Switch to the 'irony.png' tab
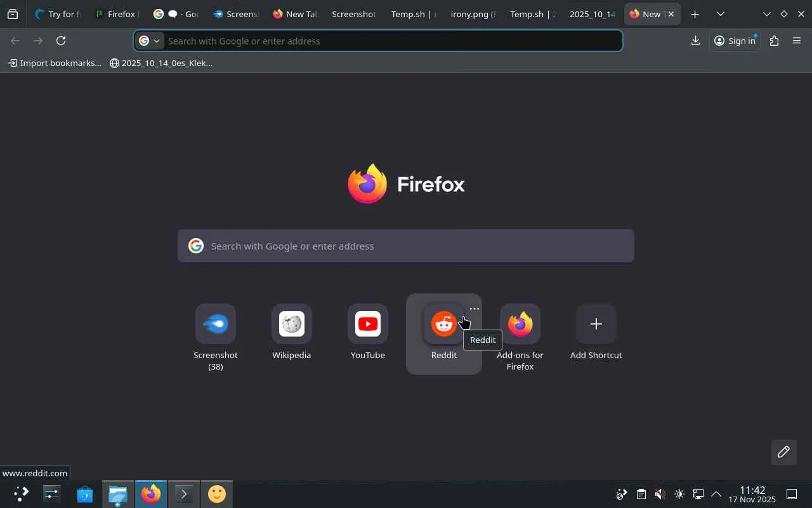The height and width of the screenshot is (508, 812). pos(473,14)
